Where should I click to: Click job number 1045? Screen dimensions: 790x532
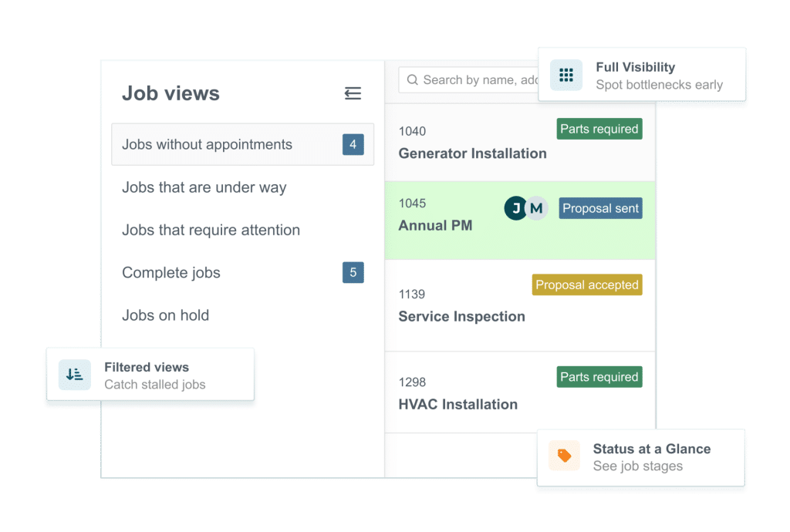coord(412,204)
